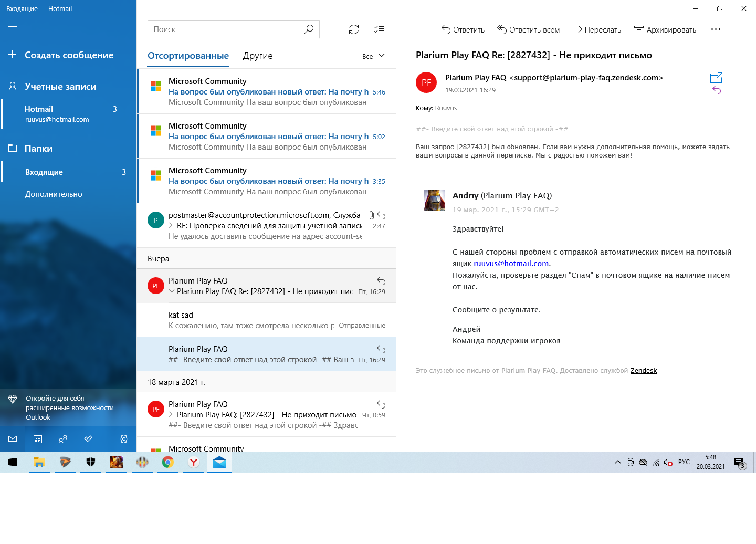Image resolution: width=756 pixels, height=544 pixels.
Task: Click the premium diamond icon
Action: (x=13, y=399)
